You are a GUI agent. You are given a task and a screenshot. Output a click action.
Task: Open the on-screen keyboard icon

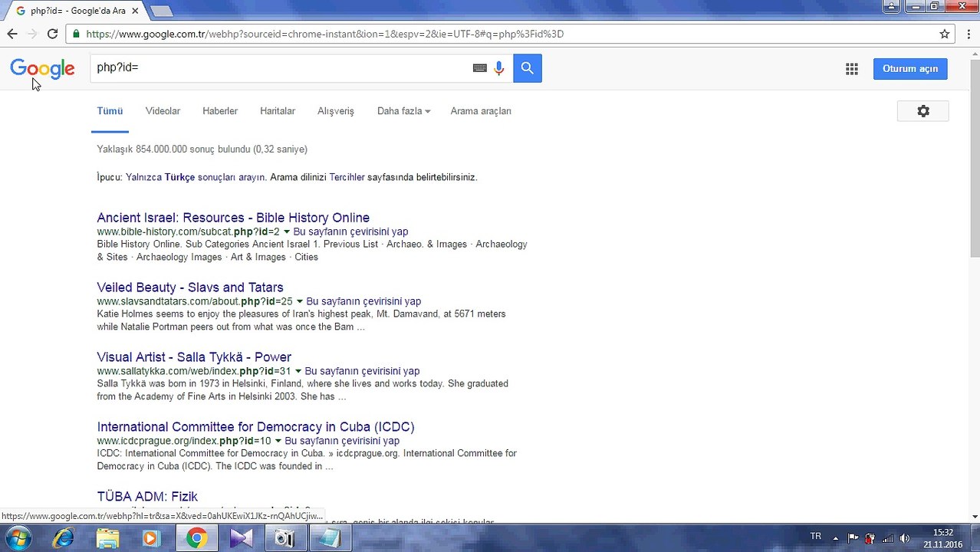click(x=480, y=68)
